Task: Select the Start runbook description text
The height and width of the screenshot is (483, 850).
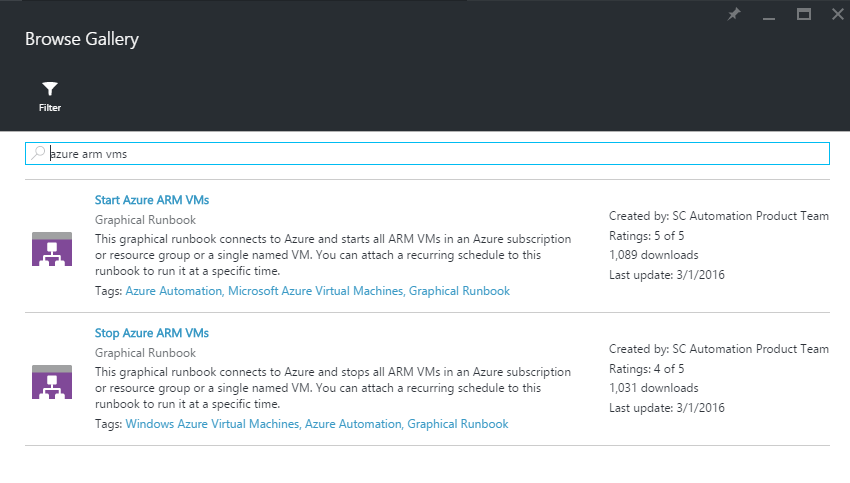Action: click(333, 255)
